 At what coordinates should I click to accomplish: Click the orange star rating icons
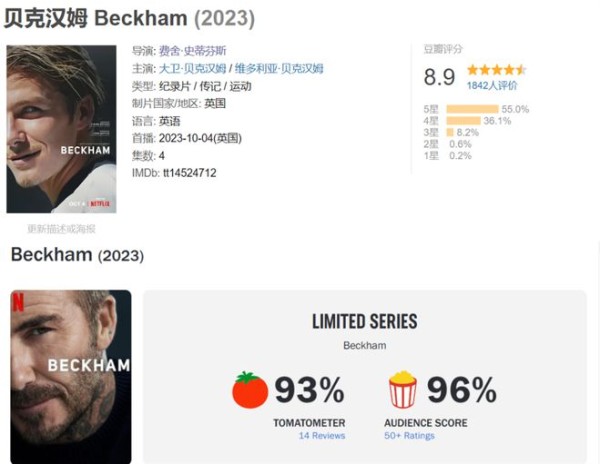pyautogui.click(x=496, y=70)
